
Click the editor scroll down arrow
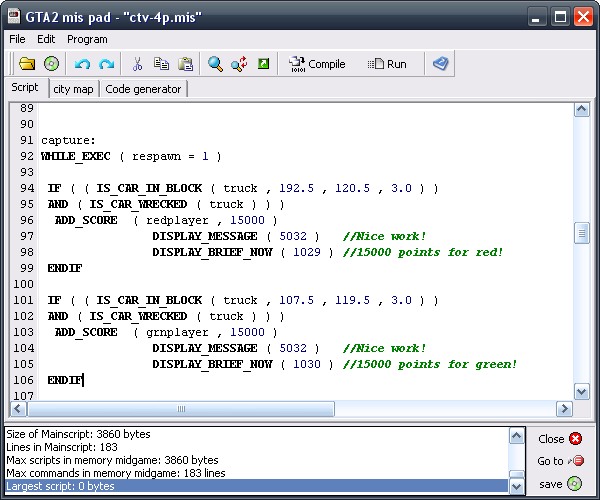pos(581,392)
